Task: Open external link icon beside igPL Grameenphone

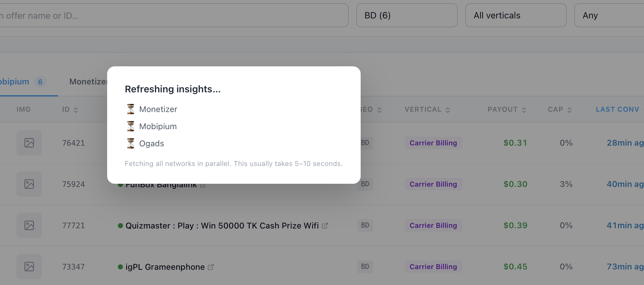Action: 211,267
